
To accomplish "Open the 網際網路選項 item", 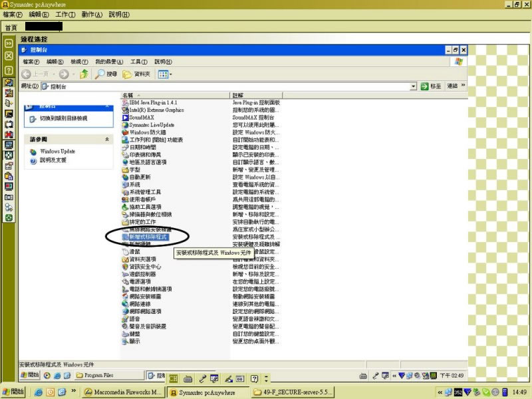I will click(x=142, y=311).
